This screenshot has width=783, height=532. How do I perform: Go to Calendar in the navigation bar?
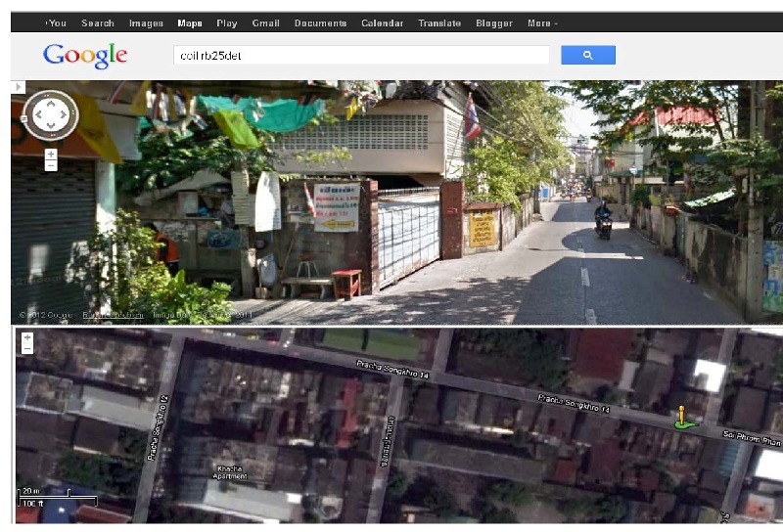[x=382, y=22]
